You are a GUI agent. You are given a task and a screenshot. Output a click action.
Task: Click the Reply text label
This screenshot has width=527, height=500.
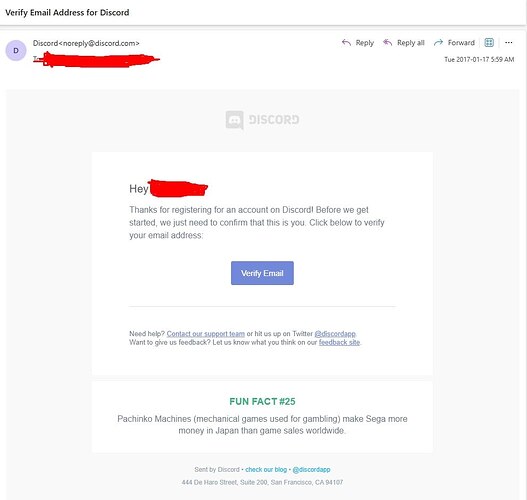point(365,43)
